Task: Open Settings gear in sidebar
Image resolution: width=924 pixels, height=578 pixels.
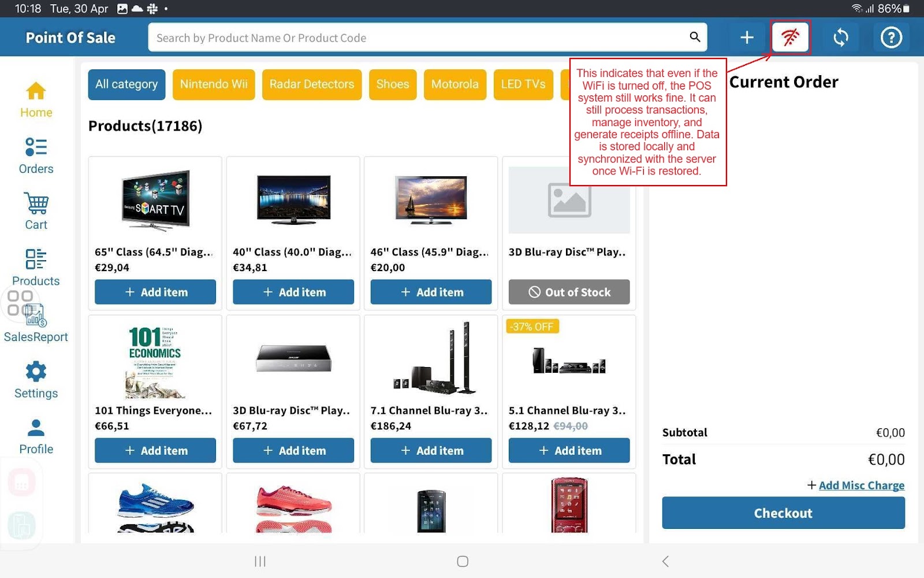Action: tap(36, 380)
